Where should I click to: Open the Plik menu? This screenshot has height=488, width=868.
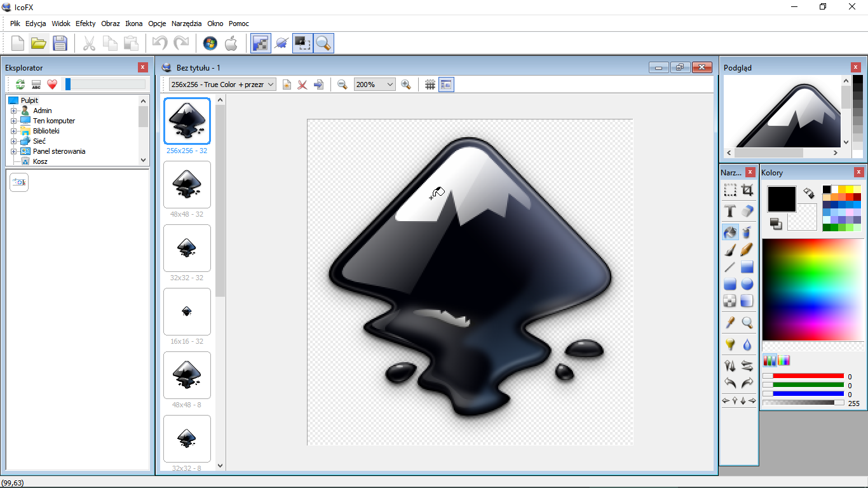(x=15, y=24)
